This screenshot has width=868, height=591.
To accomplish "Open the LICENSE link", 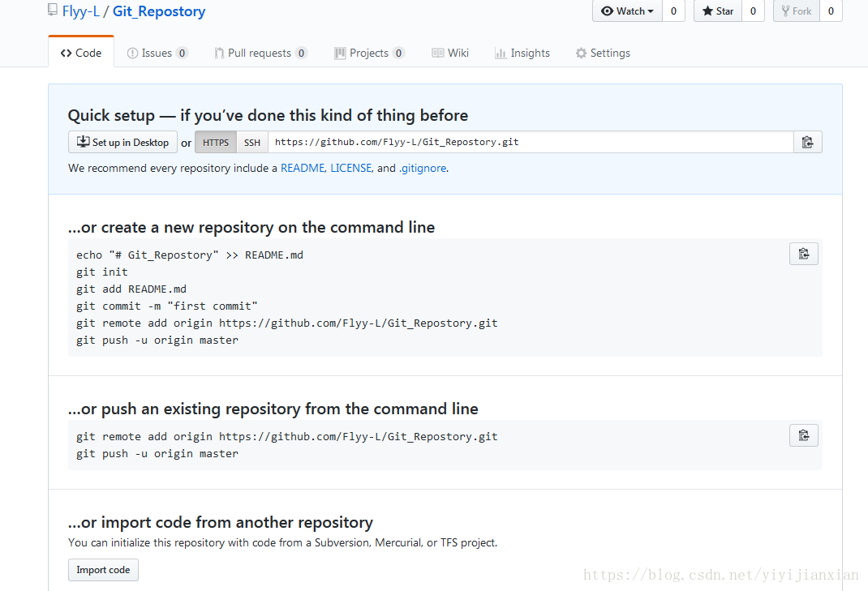I will coord(351,169).
